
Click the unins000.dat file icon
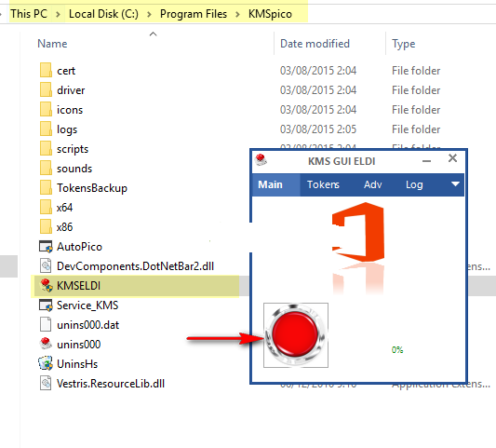(46, 324)
